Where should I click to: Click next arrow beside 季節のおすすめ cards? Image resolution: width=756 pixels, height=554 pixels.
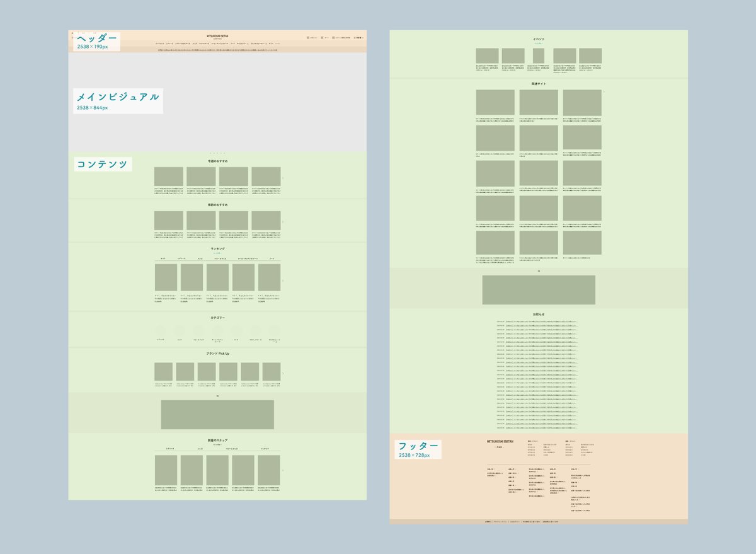click(x=283, y=221)
